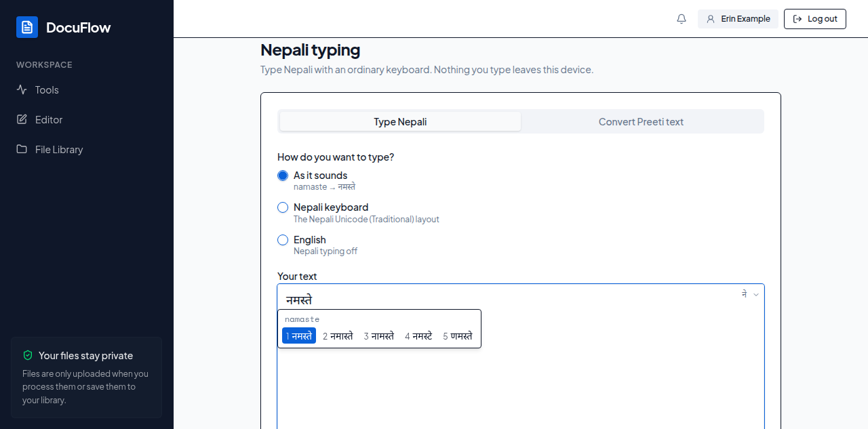This screenshot has height=429, width=868.
Task: Open notifications bell icon
Action: point(682,19)
